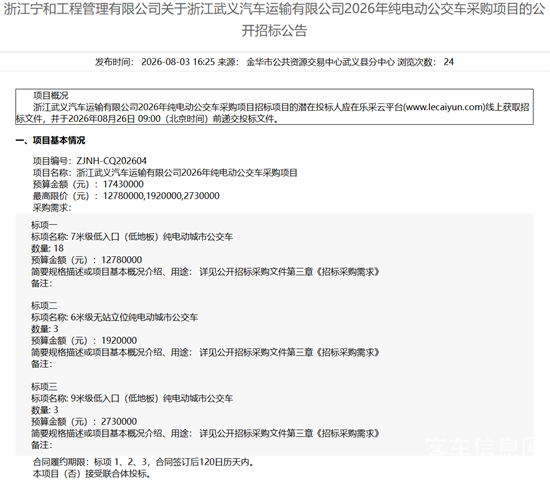Click the spec description line of 标项一
Image resolution: width=550 pixels, height=482 pixels.
point(205,272)
